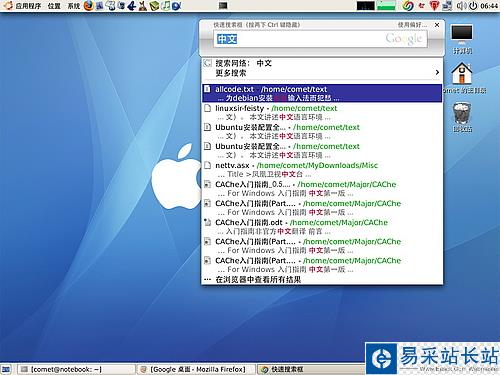Image resolution: width=500 pixels, height=375 pixels.
Task: Click 在浏览器中查看所有结果 link
Action: [258, 279]
